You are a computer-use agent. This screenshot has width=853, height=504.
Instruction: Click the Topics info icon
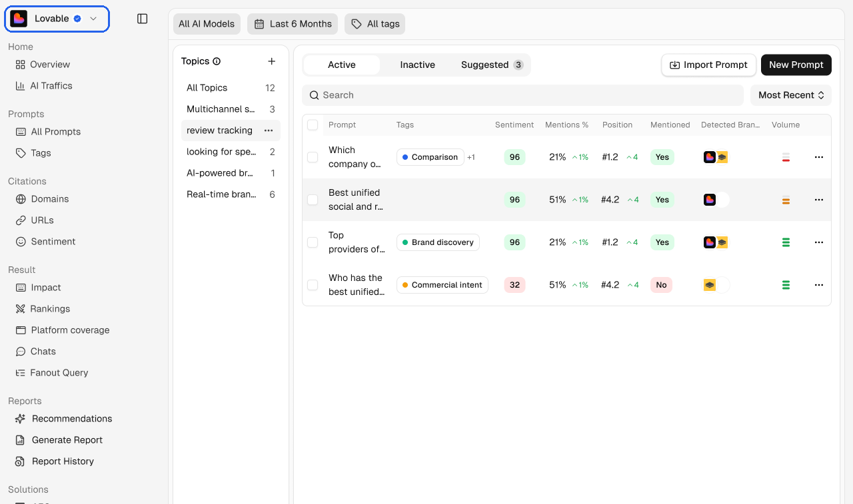(x=217, y=61)
